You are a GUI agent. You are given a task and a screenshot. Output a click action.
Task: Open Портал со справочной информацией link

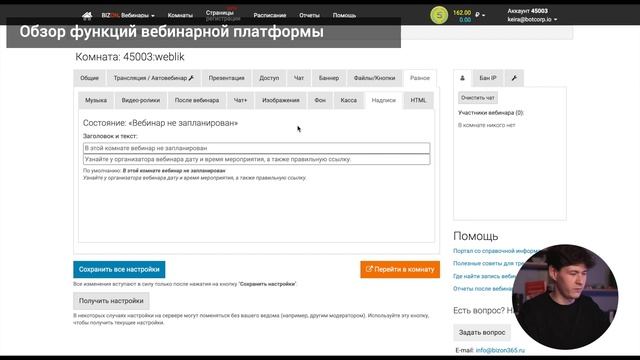click(496, 251)
